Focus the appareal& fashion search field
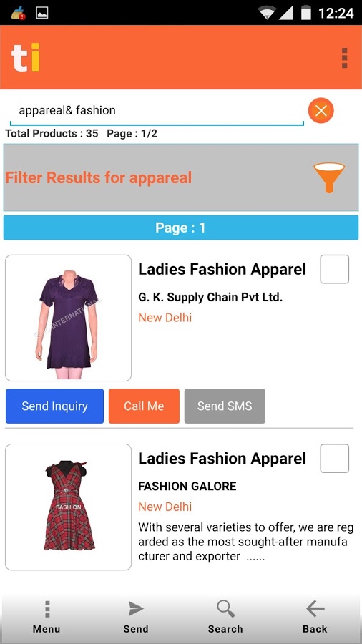Screen dimensions: 362x644 point(157,110)
